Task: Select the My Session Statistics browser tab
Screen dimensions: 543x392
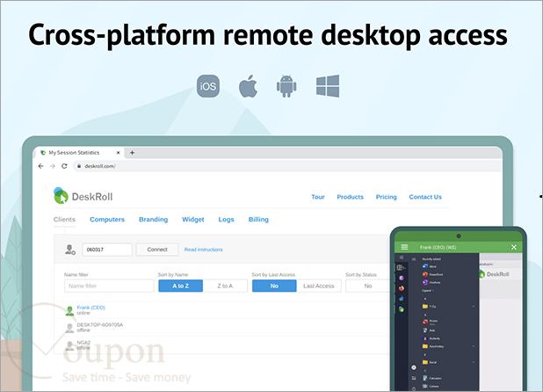Action: tap(79, 153)
